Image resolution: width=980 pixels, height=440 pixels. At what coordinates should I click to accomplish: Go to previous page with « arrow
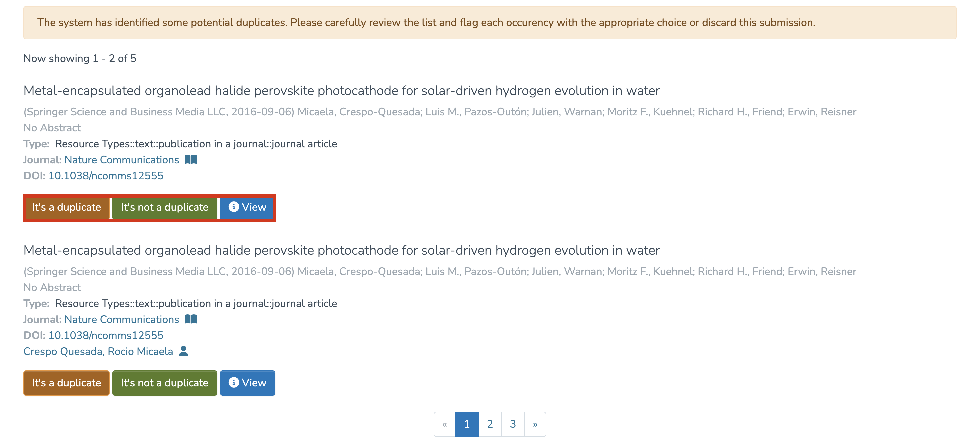click(444, 424)
